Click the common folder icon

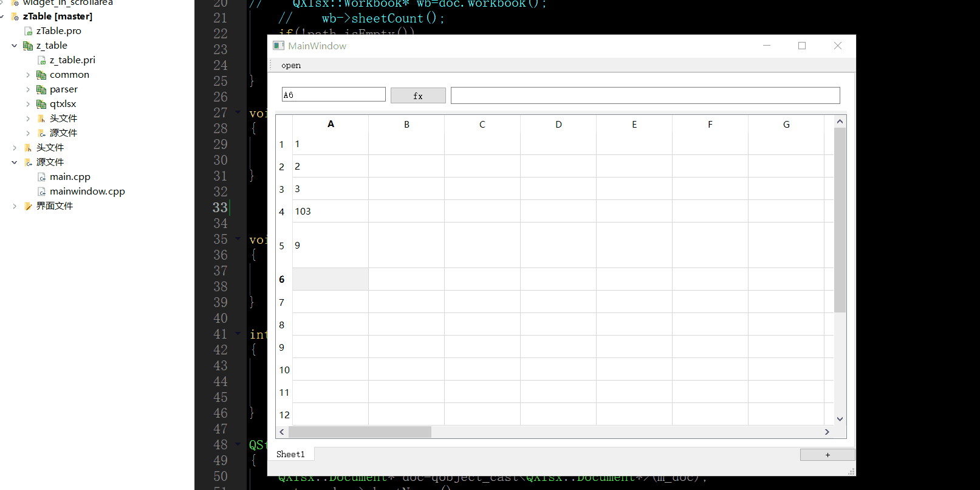click(41, 75)
